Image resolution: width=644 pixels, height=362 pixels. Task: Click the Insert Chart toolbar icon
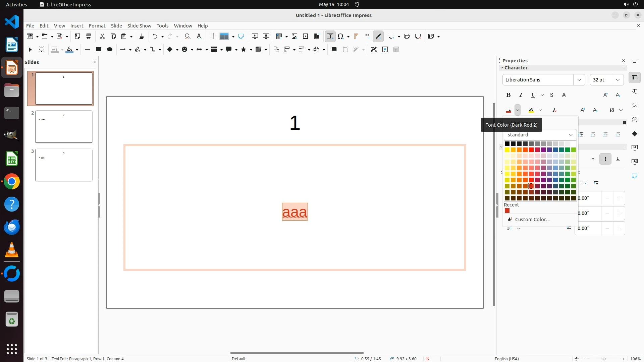(317, 36)
